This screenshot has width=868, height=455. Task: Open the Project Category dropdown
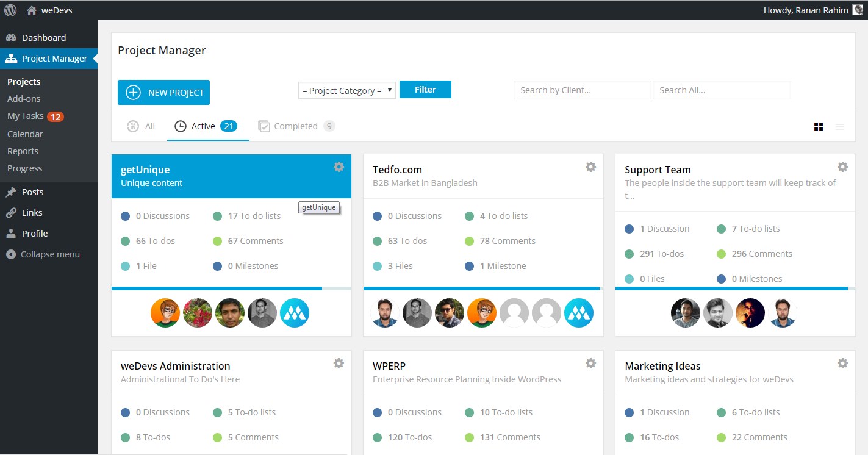347,90
